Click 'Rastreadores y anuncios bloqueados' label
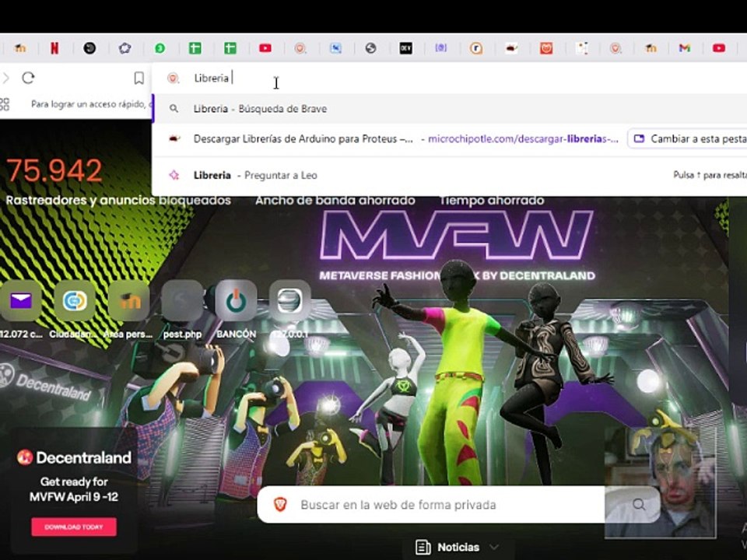The width and height of the screenshot is (747, 560). point(118,201)
